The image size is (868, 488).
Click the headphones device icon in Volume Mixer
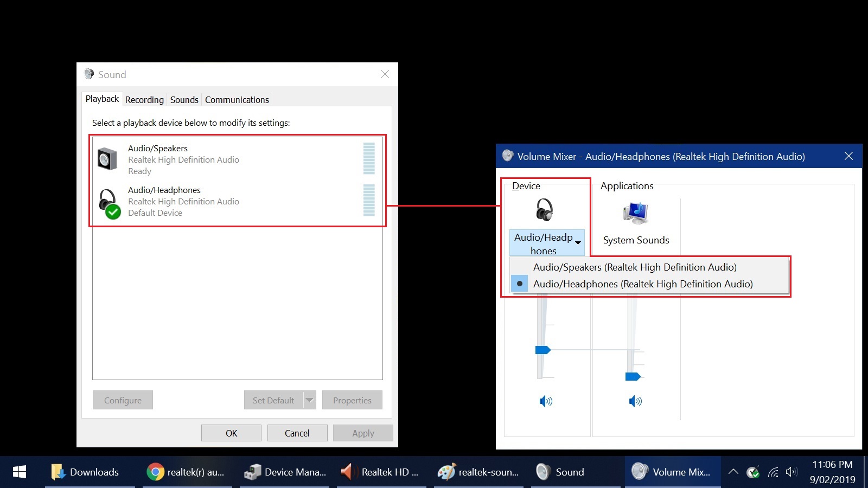tap(544, 209)
